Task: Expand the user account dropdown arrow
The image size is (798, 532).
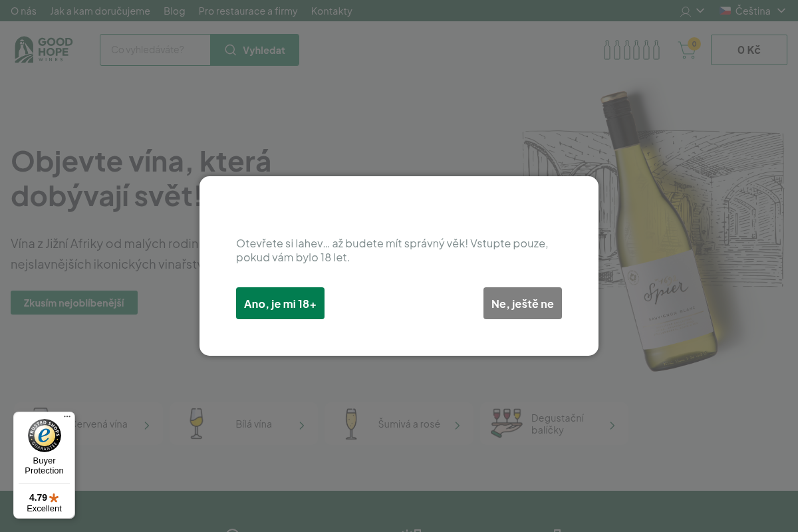Action: 700,11
